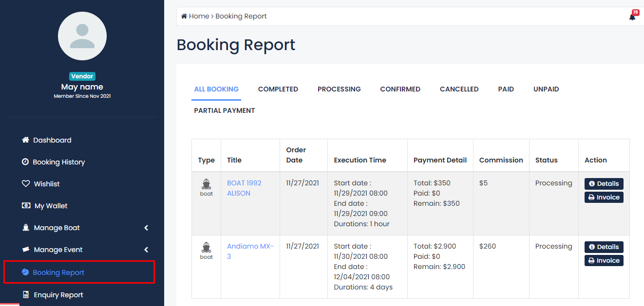
Task: Select the Unpaid bookings tab
Action: pyautogui.click(x=546, y=89)
